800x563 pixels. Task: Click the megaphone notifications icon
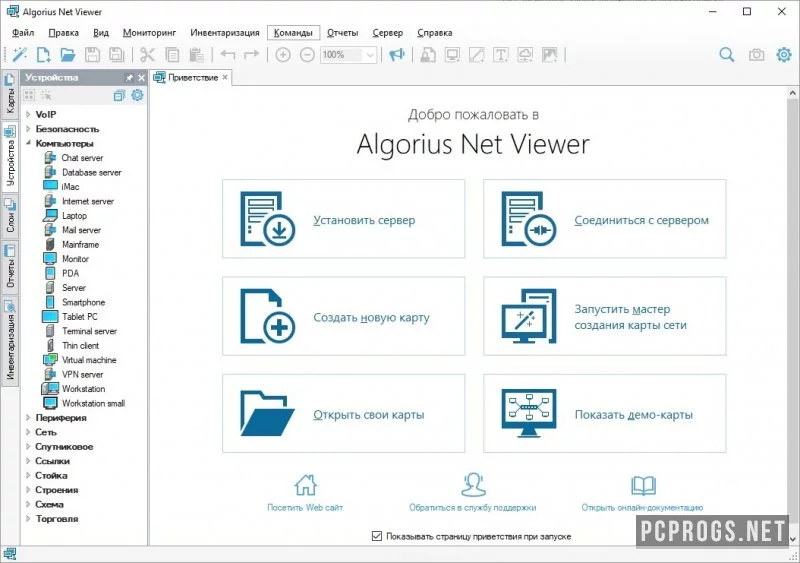point(396,55)
